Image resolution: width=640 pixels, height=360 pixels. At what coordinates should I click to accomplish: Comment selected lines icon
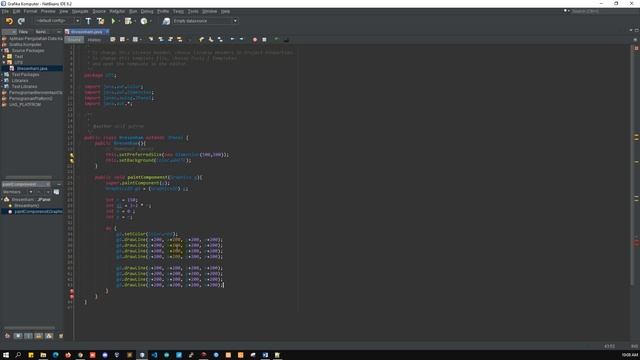point(276,40)
